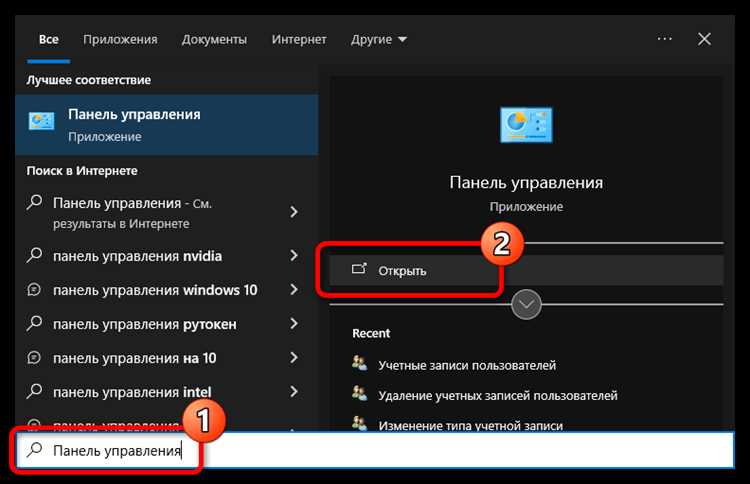Click the Открыть button

526,270
